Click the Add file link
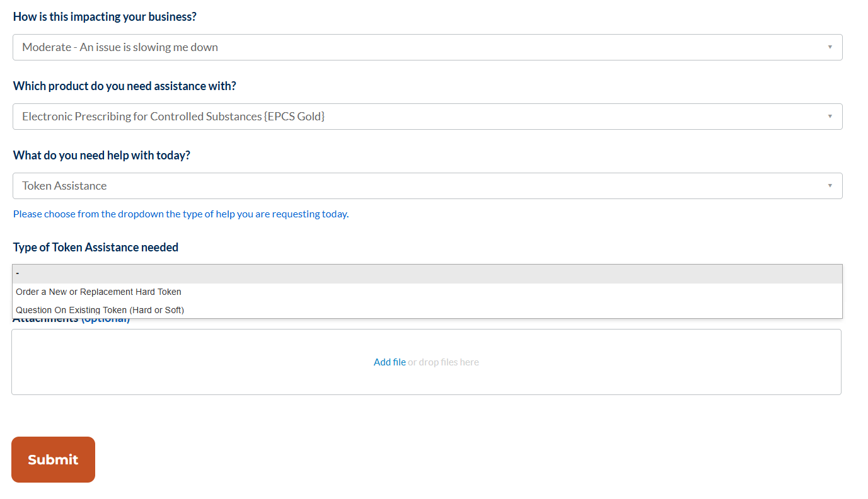The width and height of the screenshot is (868, 499). pos(390,362)
